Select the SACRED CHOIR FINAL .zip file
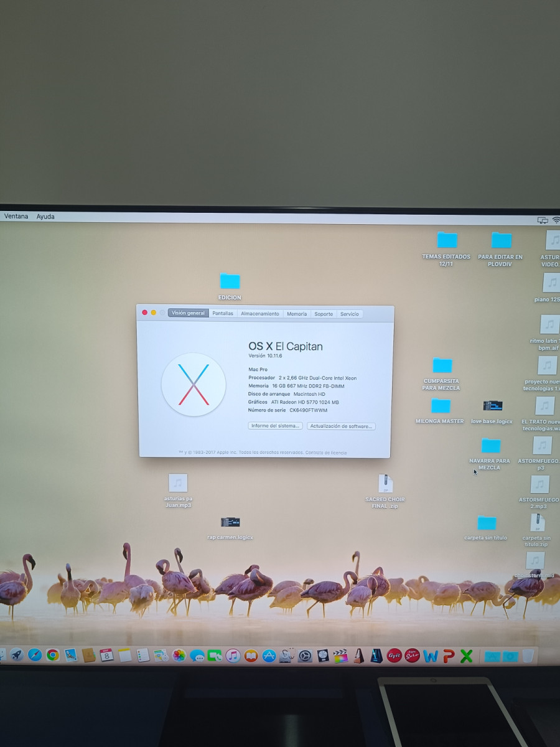This screenshot has height=747, width=560. pyautogui.click(x=386, y=492)
